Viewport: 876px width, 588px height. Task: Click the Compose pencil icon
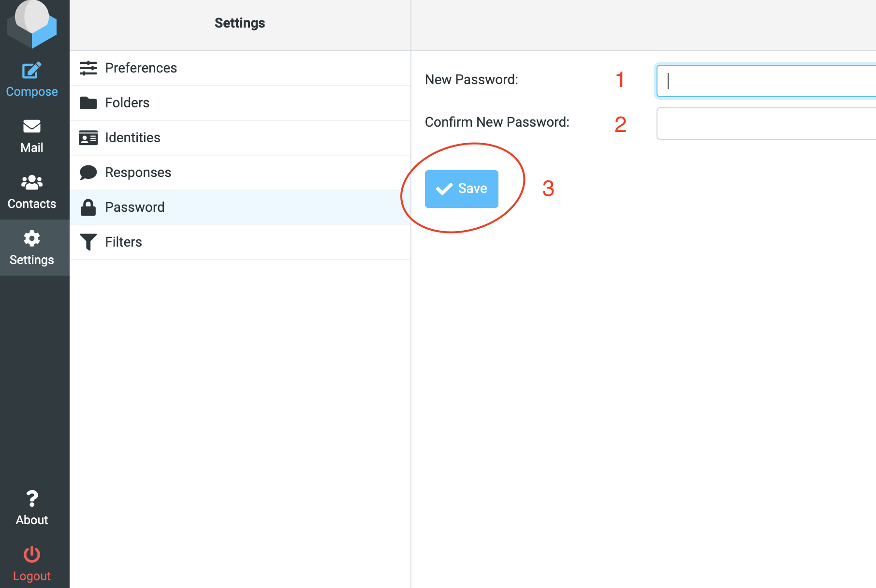[32, 71]
